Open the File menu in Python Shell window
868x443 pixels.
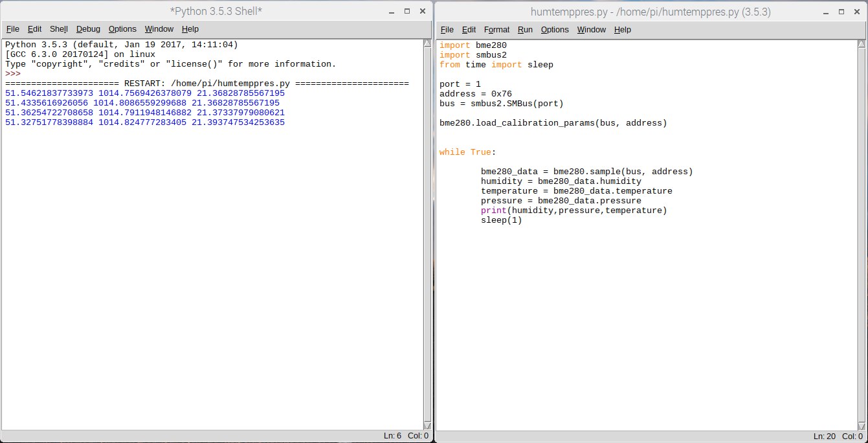13,29
